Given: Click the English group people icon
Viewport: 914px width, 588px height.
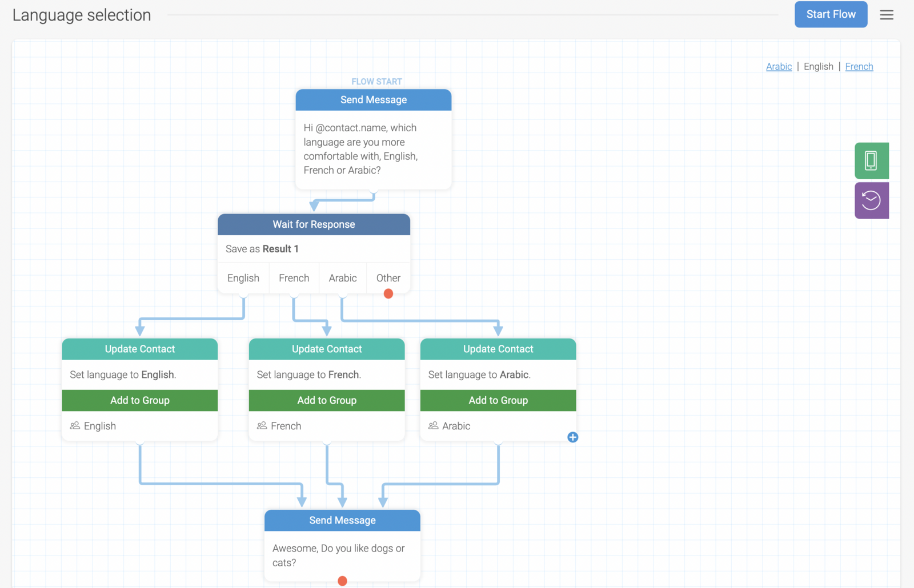Looking at the screenshot, I should [x=75, y=426].
